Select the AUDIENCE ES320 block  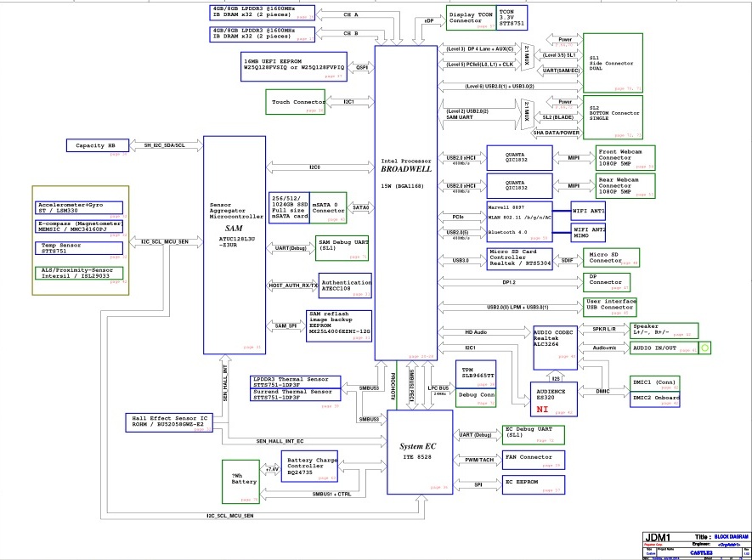click(x=556, y=396)
